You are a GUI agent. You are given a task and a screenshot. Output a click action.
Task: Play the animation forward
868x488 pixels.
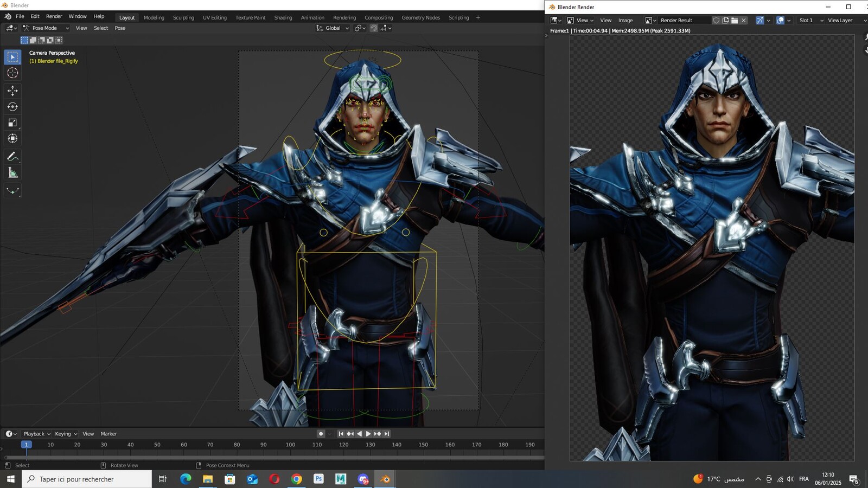tap(368, 434)
